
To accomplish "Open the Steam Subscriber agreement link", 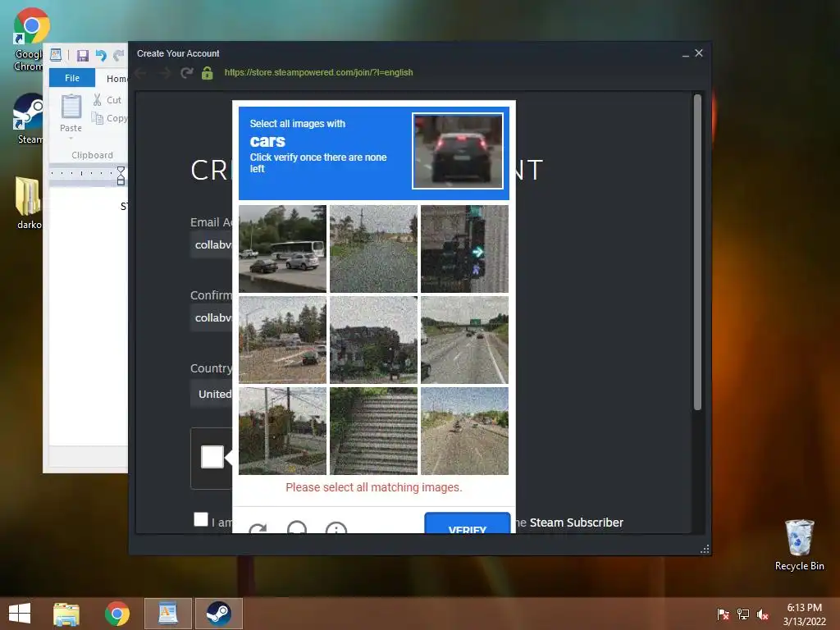I will pos(576,523).
